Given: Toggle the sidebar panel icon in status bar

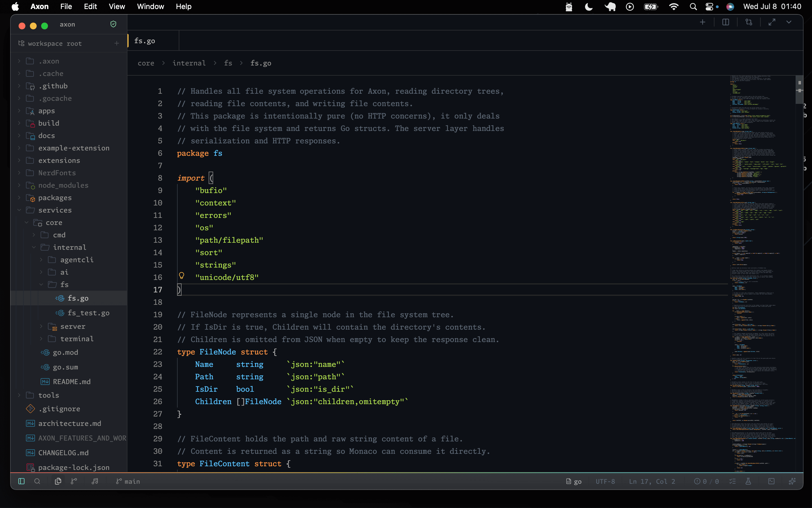Looking at the screenshot, I should [x=21, y=481].
